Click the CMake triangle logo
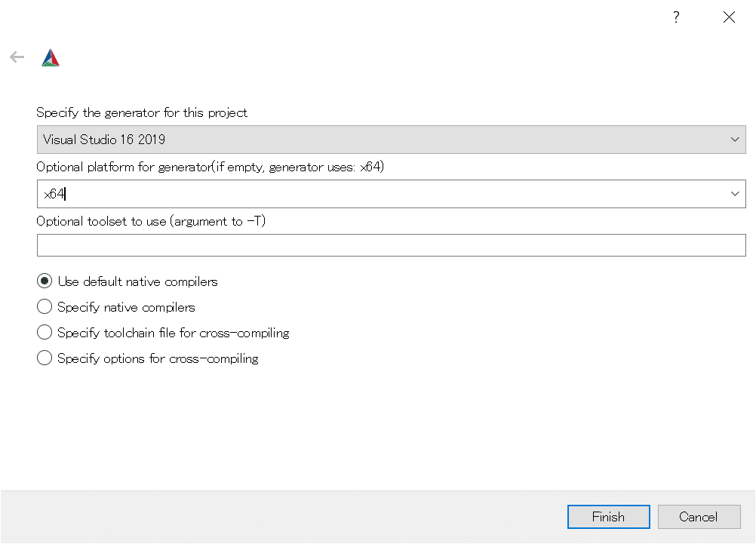The width and height of the screenshot is (756, 544). [51, 58]
